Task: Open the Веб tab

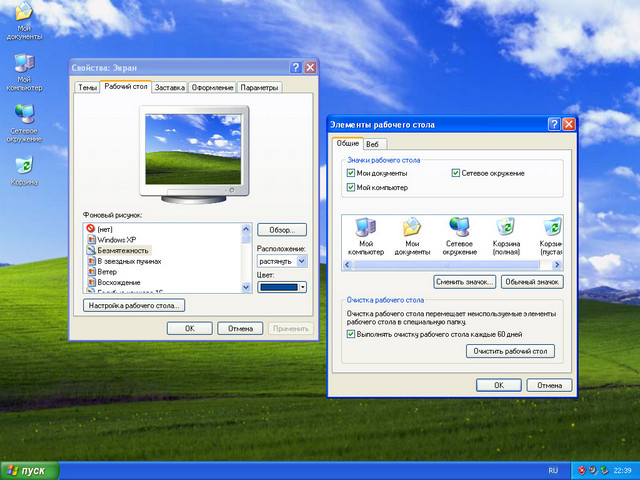Action: tap(372, 144)
